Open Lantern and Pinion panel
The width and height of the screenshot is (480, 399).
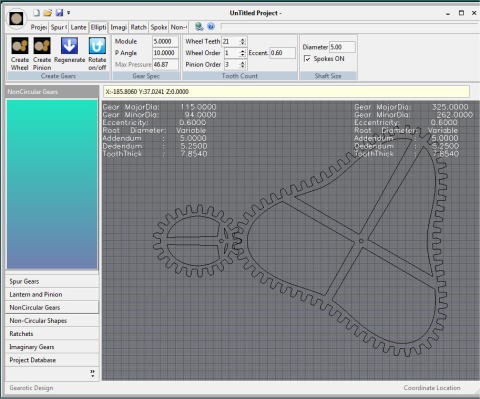click(x=52, y=294)
